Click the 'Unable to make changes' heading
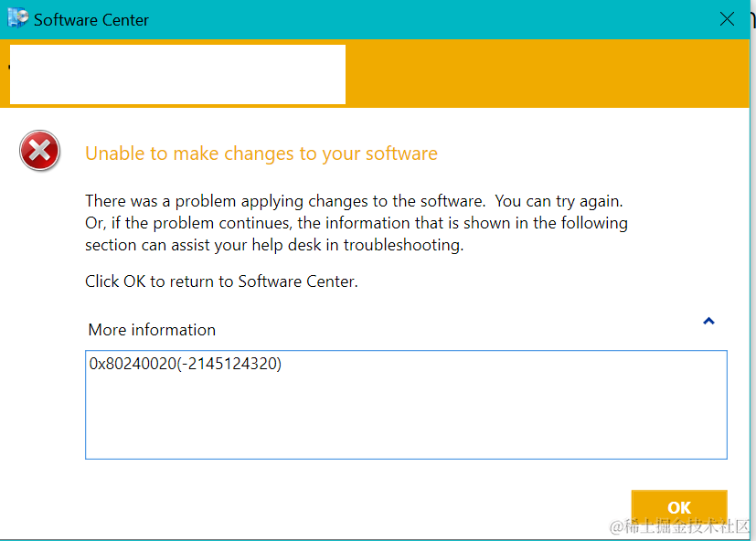 coord(261,154)
